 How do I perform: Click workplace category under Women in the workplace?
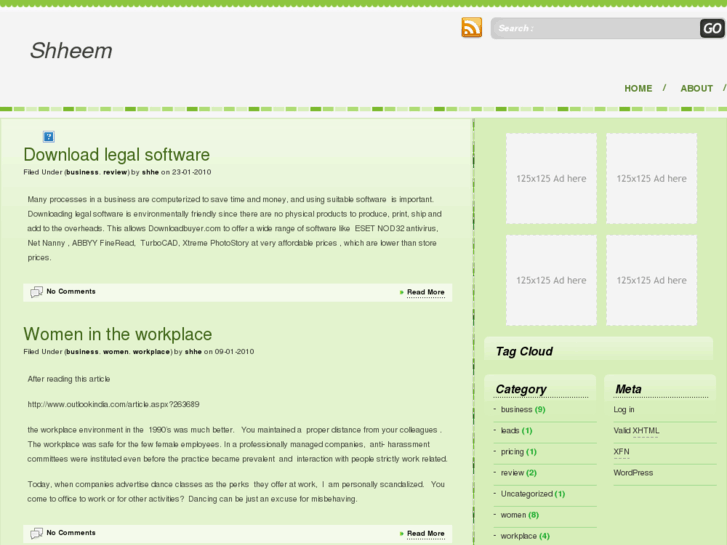pos(151,352)
